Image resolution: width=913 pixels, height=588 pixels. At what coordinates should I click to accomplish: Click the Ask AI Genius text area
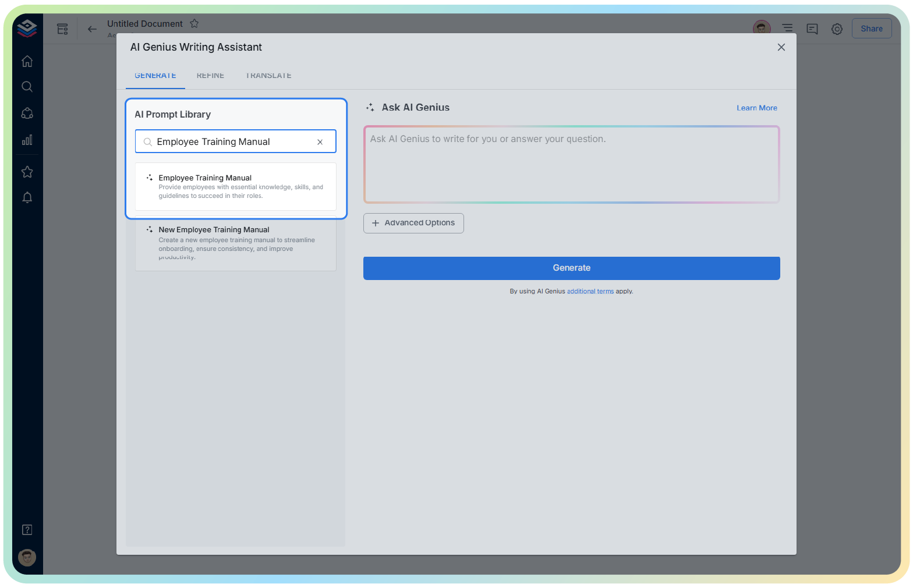click(x=572, y=165)
